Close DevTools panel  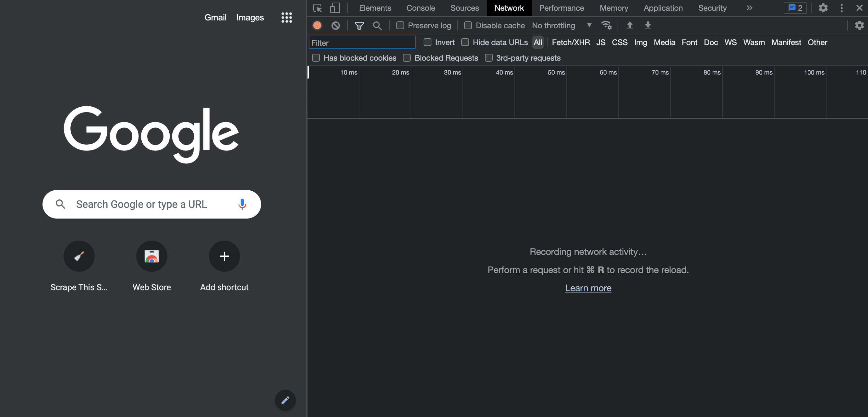859,8
